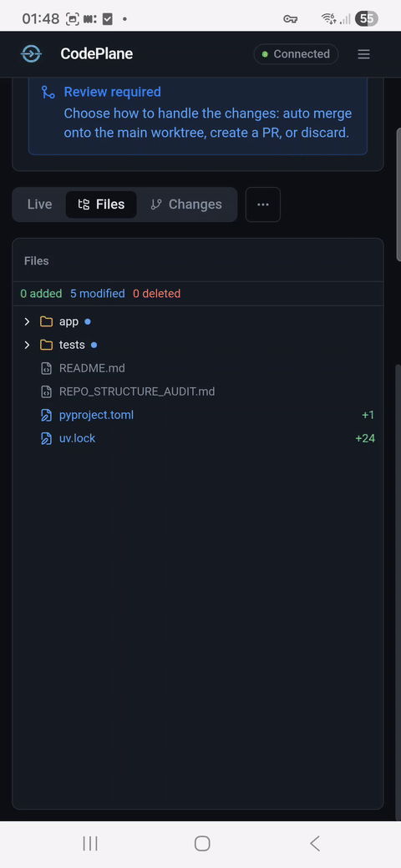Tap the VPN key icon in status bar
Viewport: 401px width, 868px height.
[x=290, y=19]
